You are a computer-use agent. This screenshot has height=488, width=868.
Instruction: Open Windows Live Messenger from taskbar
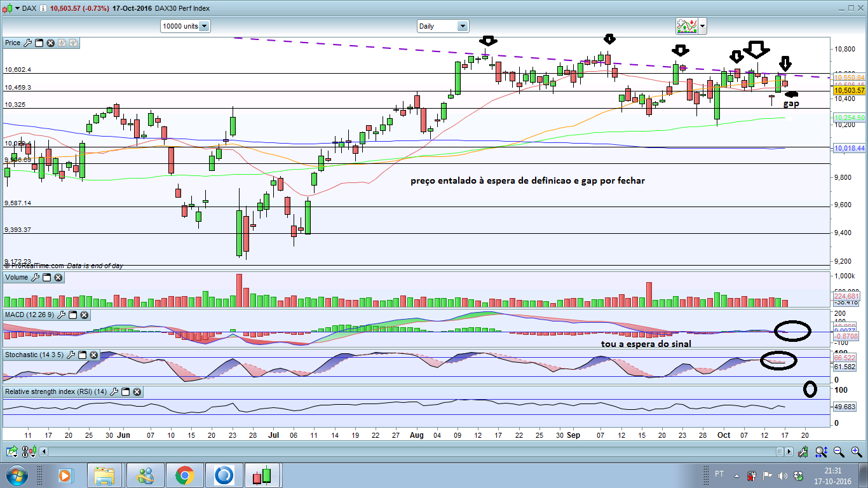coord(145,475)
